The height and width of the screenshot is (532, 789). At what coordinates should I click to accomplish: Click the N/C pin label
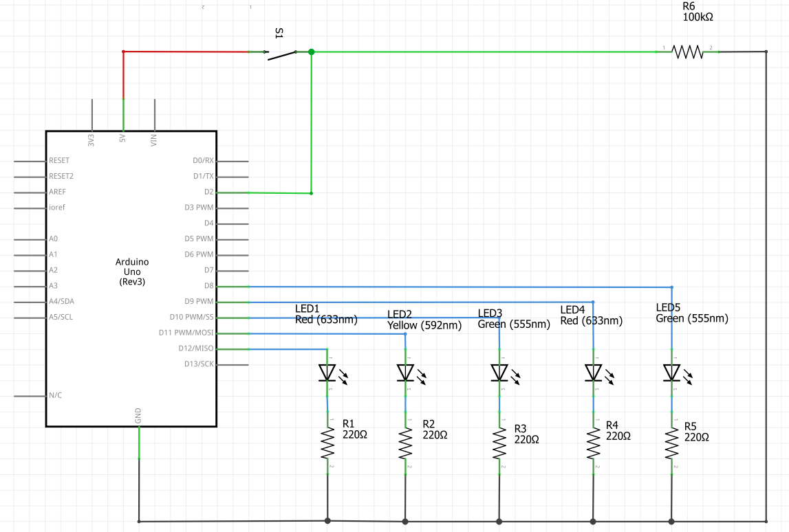tap(55, 395)
